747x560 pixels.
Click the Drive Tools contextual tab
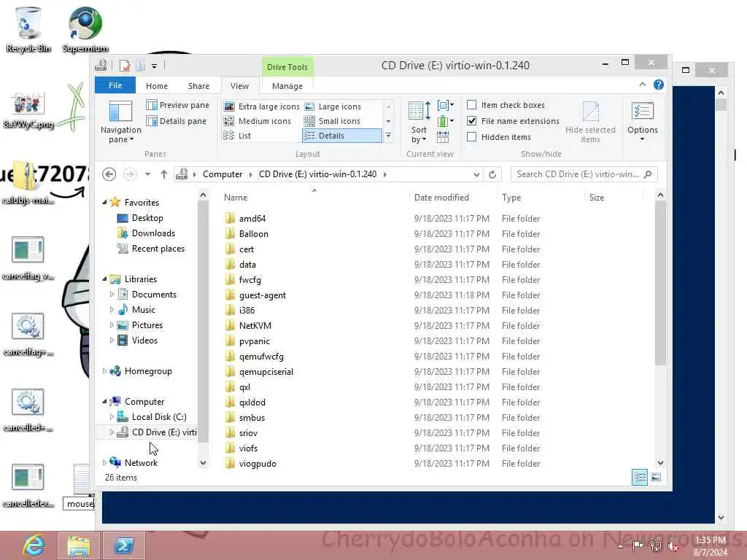tap(287, 67)
